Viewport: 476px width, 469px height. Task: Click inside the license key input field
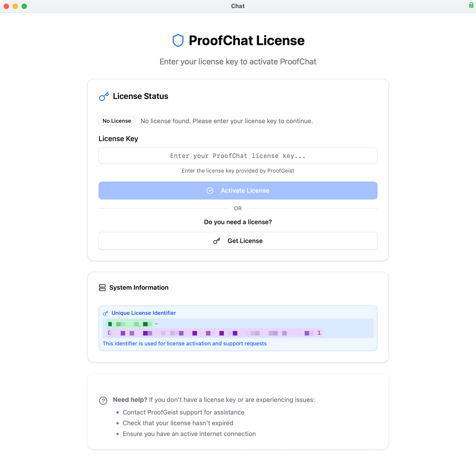tap(238, 156)
